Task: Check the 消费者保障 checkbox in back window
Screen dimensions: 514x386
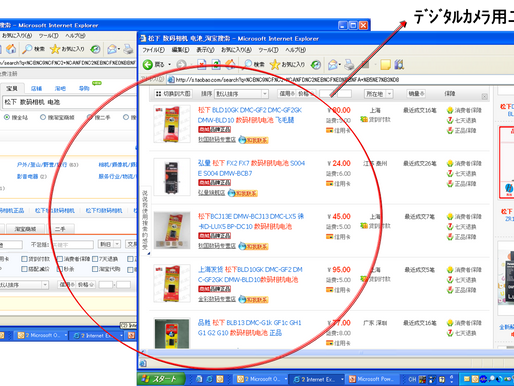Action: (x=60, y=259)
